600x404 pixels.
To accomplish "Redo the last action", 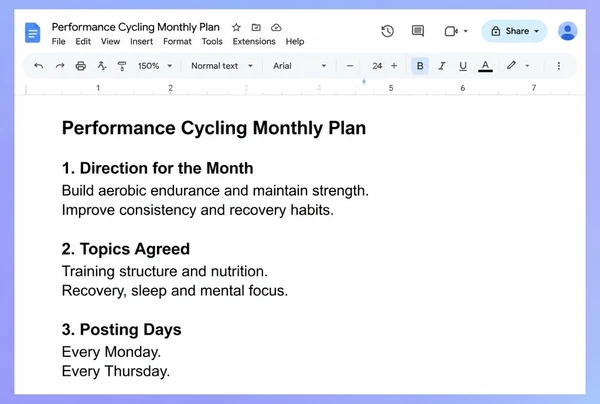I will [x=60, y=66].
